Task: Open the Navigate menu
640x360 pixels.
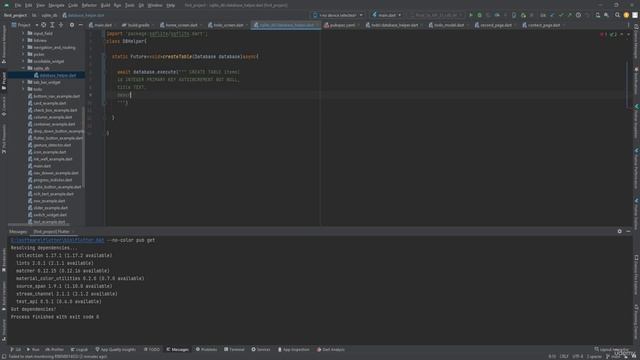Action: (x=56, y=5)
